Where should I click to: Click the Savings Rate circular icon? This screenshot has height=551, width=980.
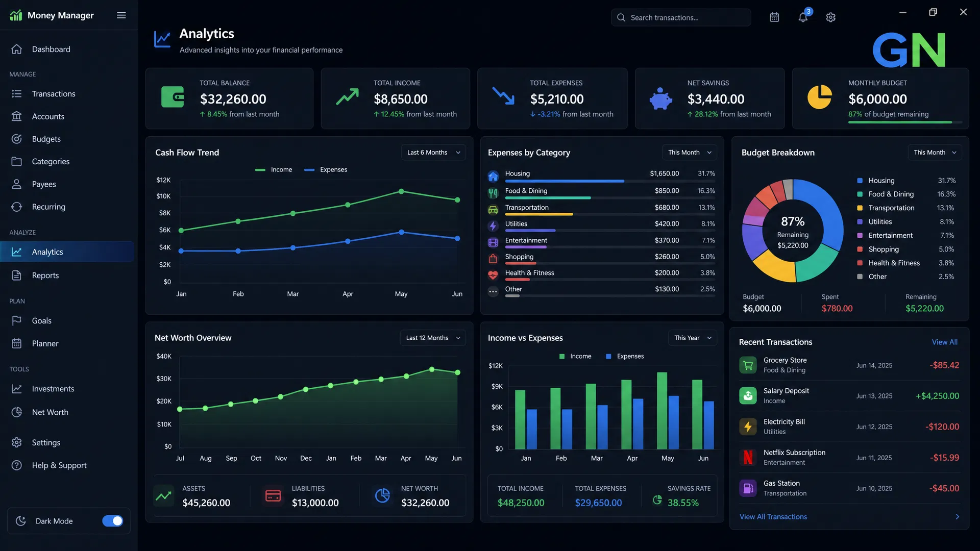(x=657, y=500)
